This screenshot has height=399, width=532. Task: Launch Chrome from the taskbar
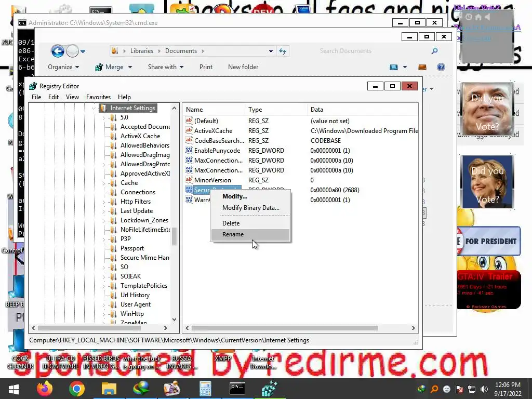coord(77,389)
